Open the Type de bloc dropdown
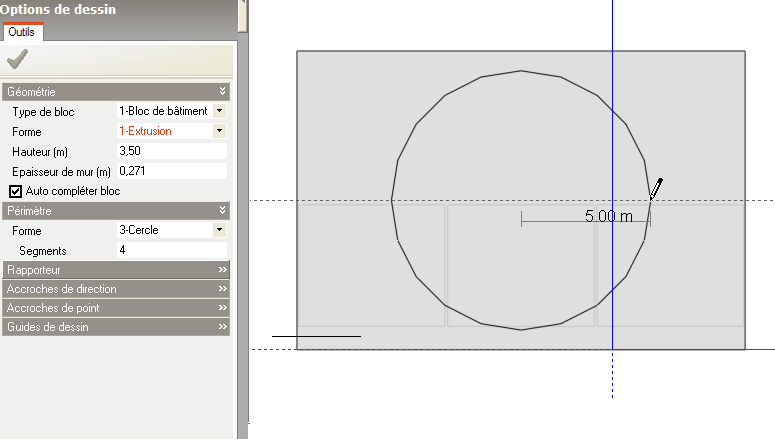Screen dimensions: 775x440 coord(219,111)
